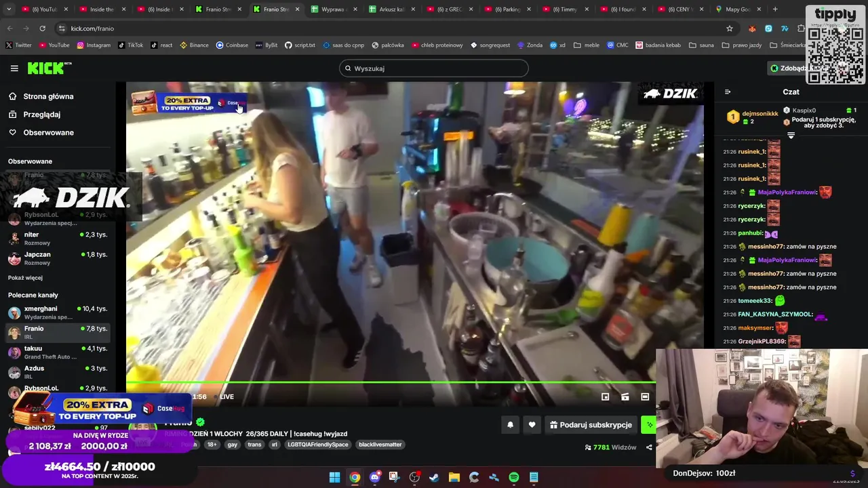Image resolution: width=868 pixels, height=488 pixels.
Task: Open the Binance bookmark
Action: (x=194, y=45)
